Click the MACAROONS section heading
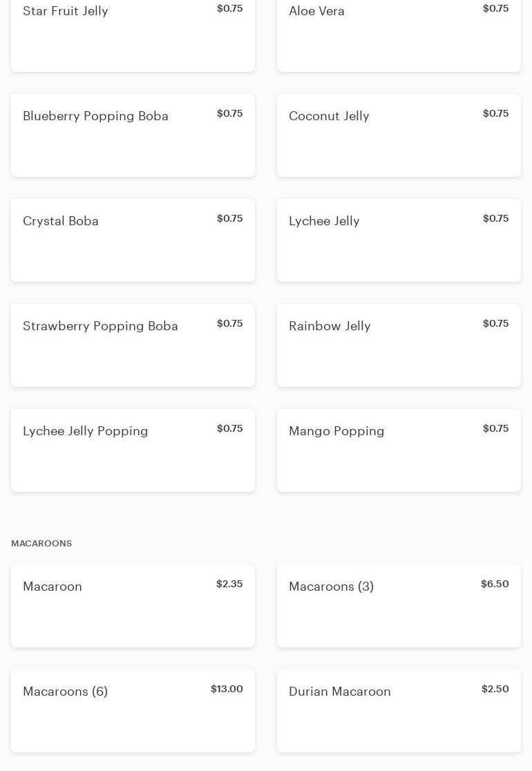532x771 pixels. pos(41,544)
